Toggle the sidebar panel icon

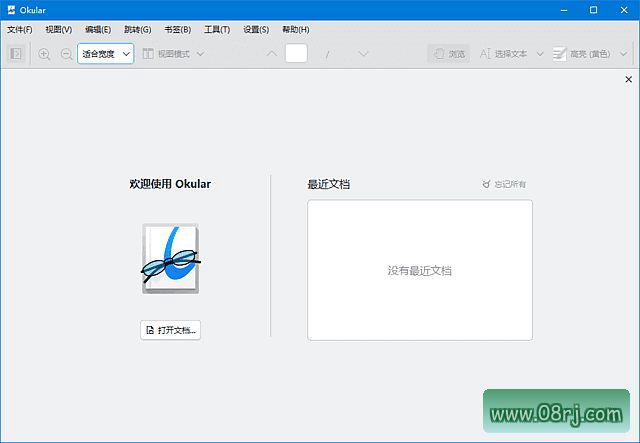coord(16,53)
